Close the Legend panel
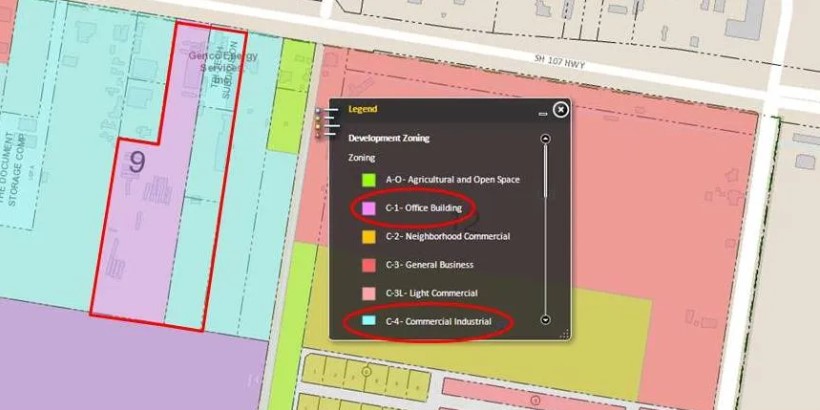 pos(561,109)
